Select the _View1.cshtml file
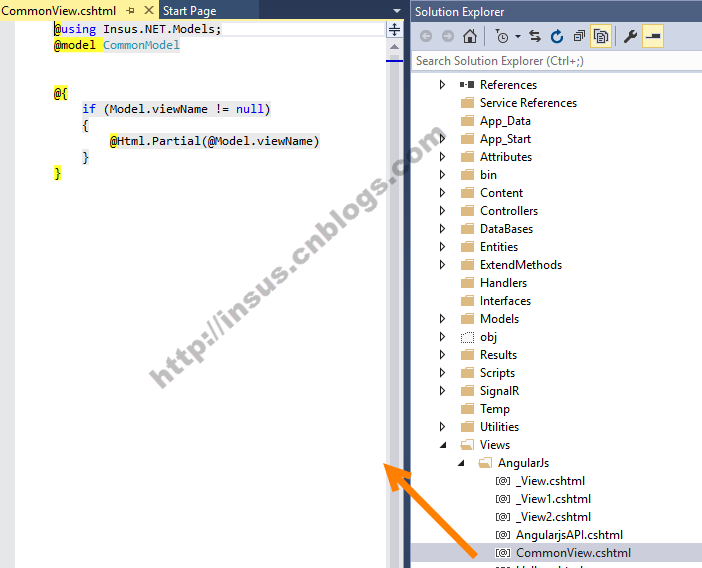This screenshot has width=702, height=568. [553, 499]
